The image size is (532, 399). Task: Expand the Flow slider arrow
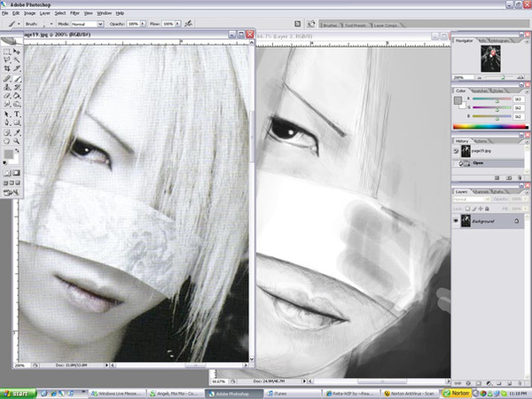(x=177, y=24)
